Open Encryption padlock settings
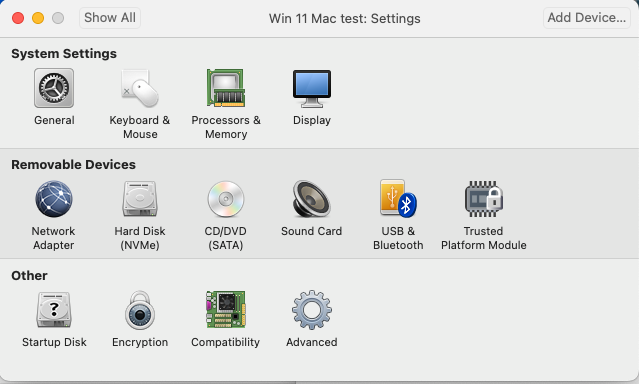Screen dimensions: 639x384 pyautogui.click(x=140, y=310)
